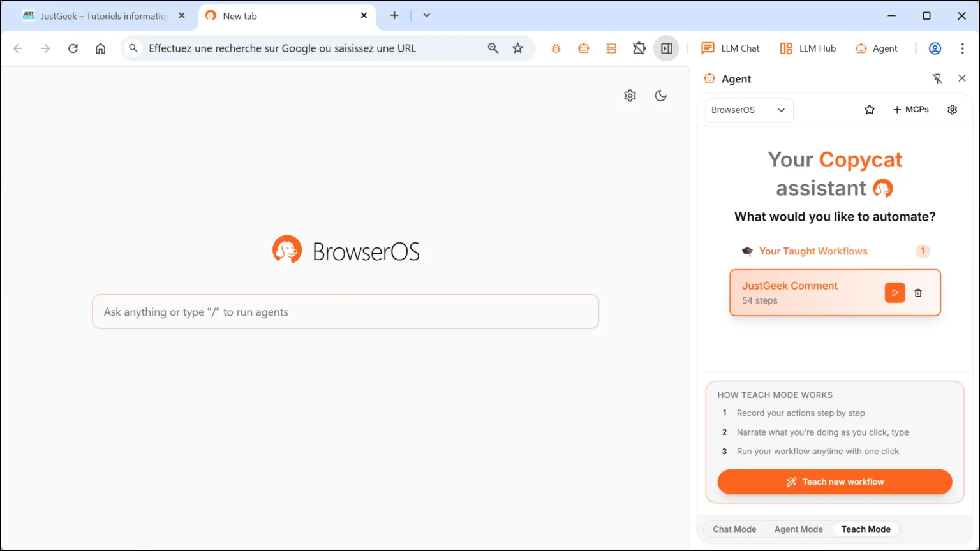Run the JustGeek Comment workflow play button
The image size is (980, 551).
895,293
